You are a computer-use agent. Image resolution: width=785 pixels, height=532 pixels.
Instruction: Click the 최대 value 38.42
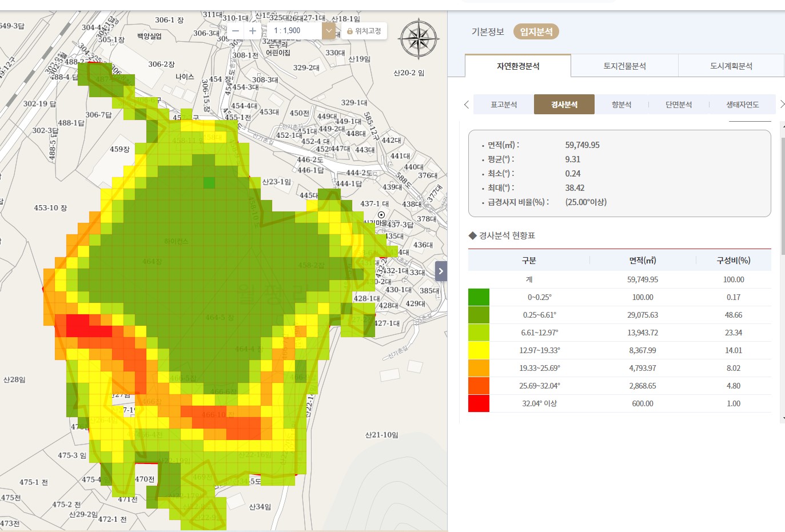(x=575, y=188)
